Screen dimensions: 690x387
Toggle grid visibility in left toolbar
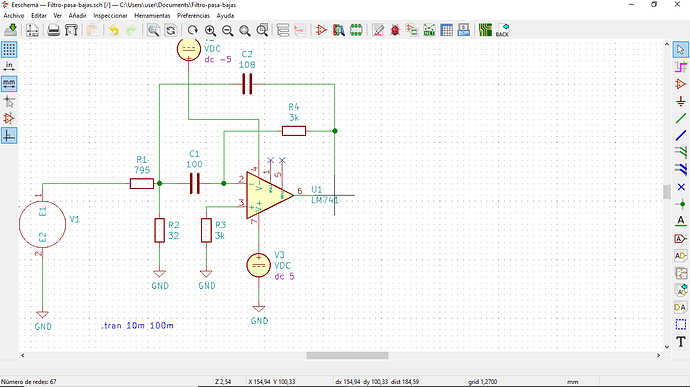pos(9,49)
